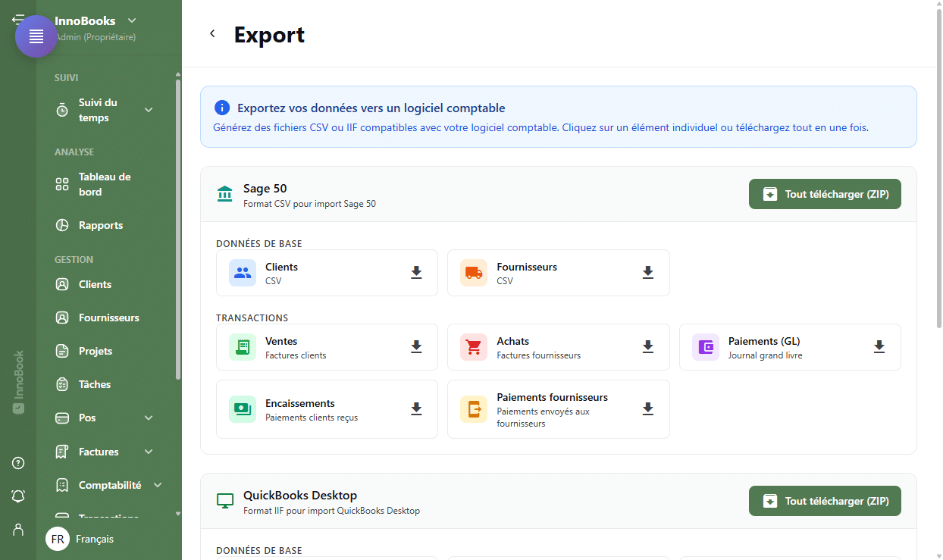Click the Suivi du temps stopwatch icon

62,111
